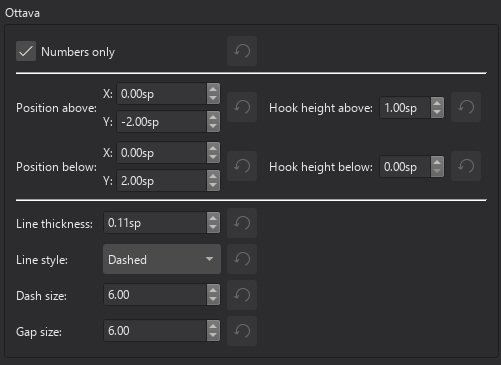Reset Hook height above to default
Viewport: 501px width, 365px height.
click(466, 107)
